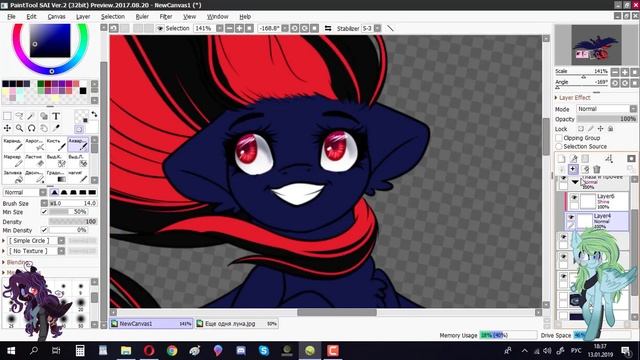The width and height of the screenshot is (640, 360).
Task: Delete the selected layer with trash icon
Action: click(597, 169)
